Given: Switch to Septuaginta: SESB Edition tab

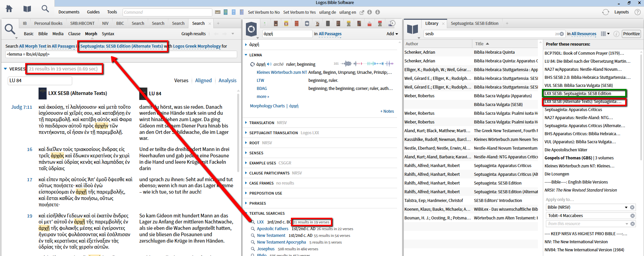Looking at the screenshot, I should [475, 23].
